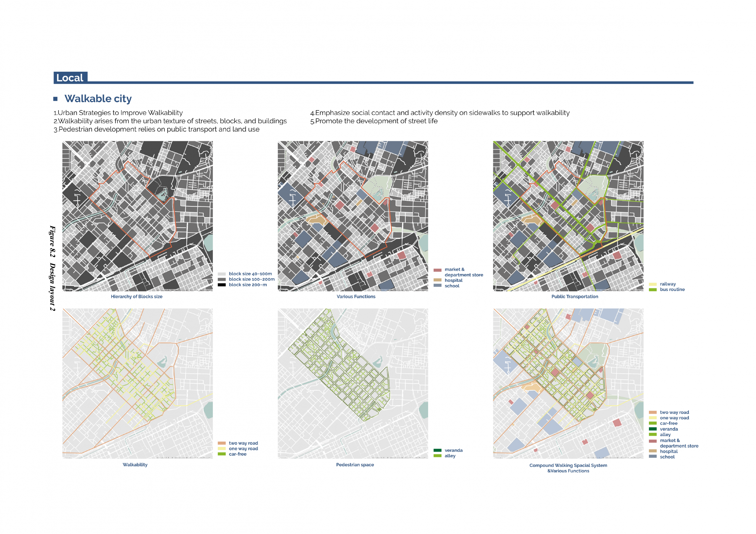This screenshot has width=756, height=534.
Task: Click dark green veranda swatch in Pedestrian space legend
Action: [437, 450]
